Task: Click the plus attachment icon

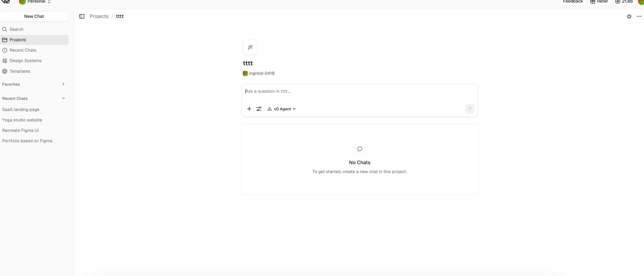Action: coord(249,109)
